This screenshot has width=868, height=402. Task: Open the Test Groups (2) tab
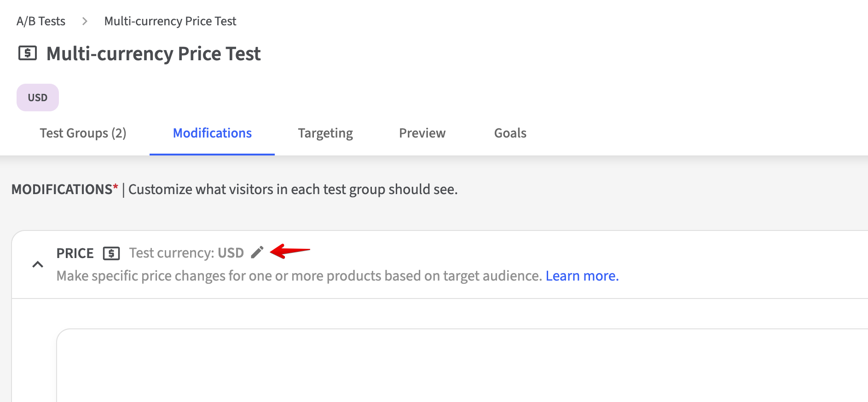(x=83, y=133)
